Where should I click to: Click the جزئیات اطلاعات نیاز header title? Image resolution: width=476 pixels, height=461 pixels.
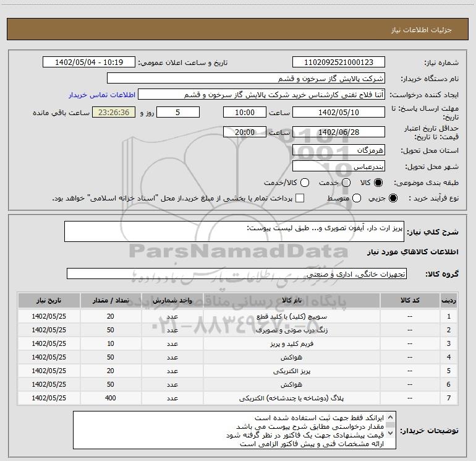click(422, 30)
